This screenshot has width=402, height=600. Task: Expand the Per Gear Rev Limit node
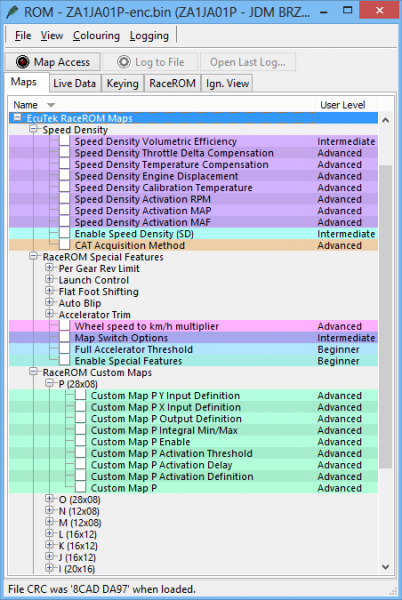[49, 268]
